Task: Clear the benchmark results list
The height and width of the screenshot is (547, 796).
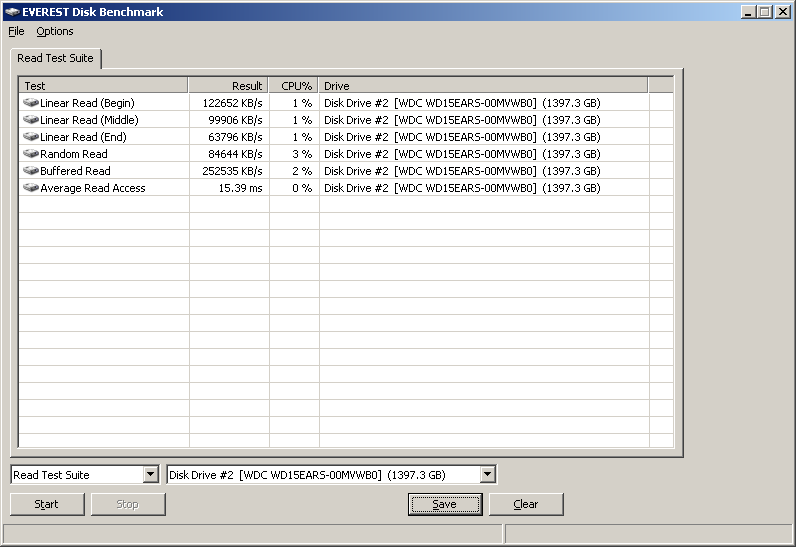Action: coord(525,504)
